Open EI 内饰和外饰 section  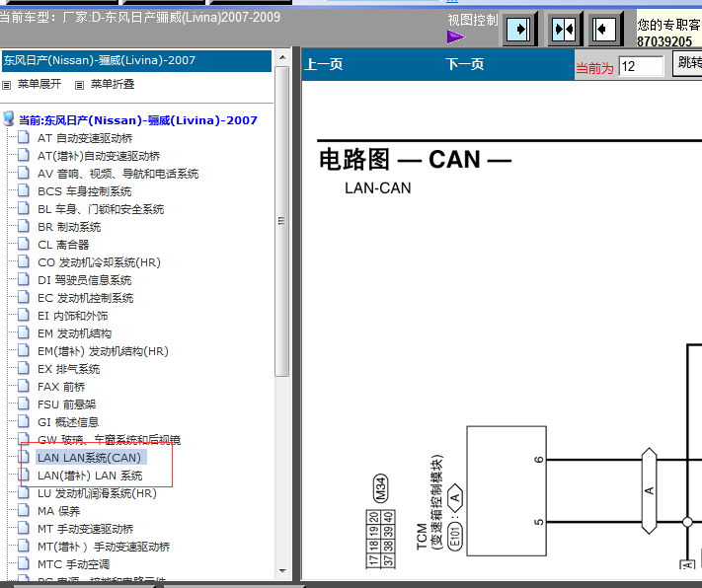point(72,316)
